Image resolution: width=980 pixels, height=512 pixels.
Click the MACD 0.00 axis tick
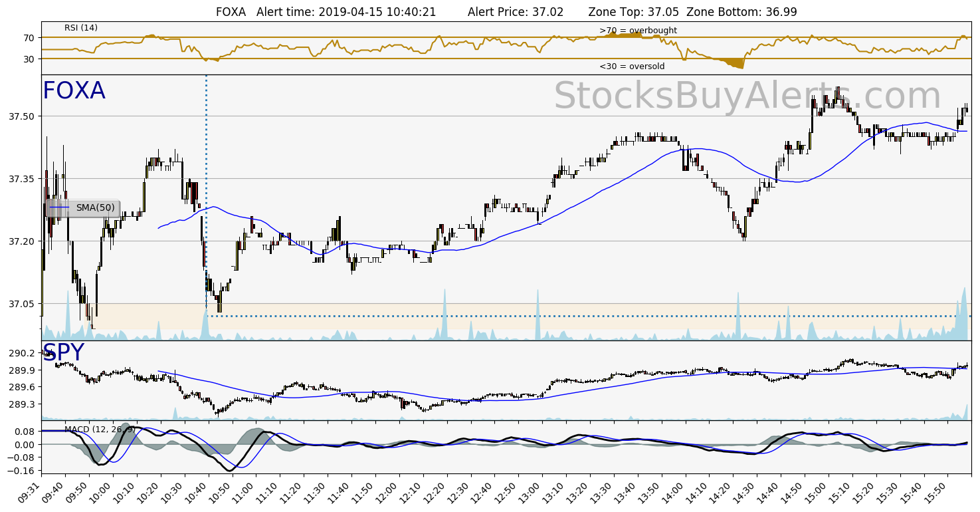24,444
